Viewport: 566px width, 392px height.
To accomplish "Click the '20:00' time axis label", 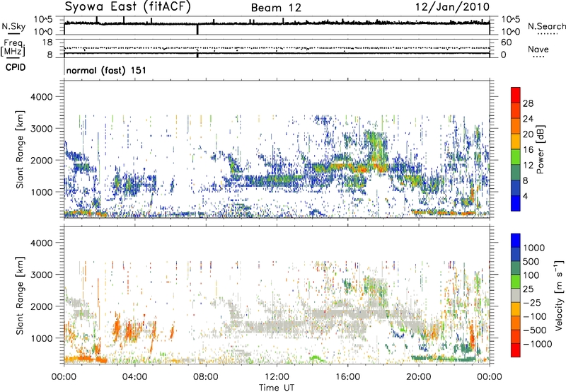I will point(419,377).
